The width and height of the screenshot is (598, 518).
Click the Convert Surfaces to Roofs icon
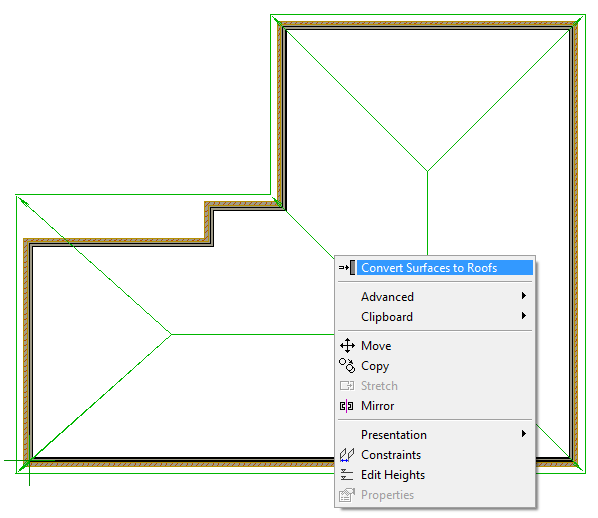click(x=347, y=268)
